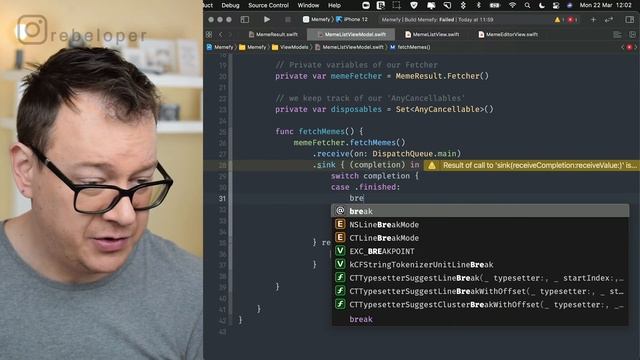Open the Source Control menu

pyautogui.click(x=268, y=5)
